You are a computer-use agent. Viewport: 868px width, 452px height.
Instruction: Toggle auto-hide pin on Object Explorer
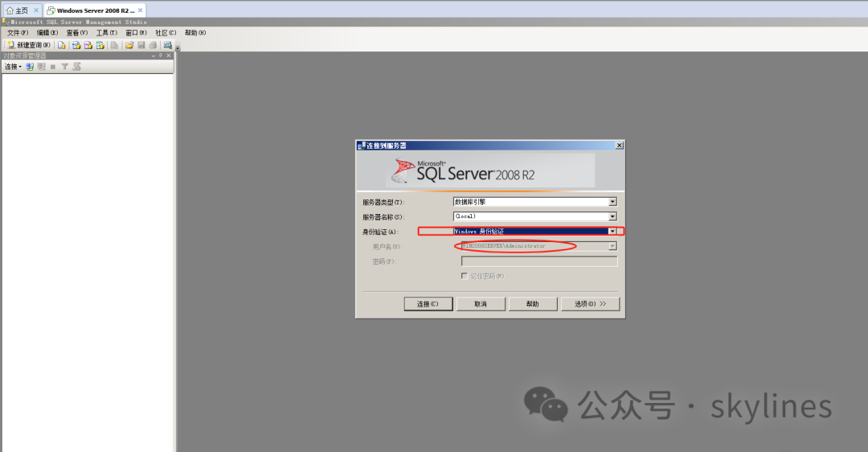[161, 55]
